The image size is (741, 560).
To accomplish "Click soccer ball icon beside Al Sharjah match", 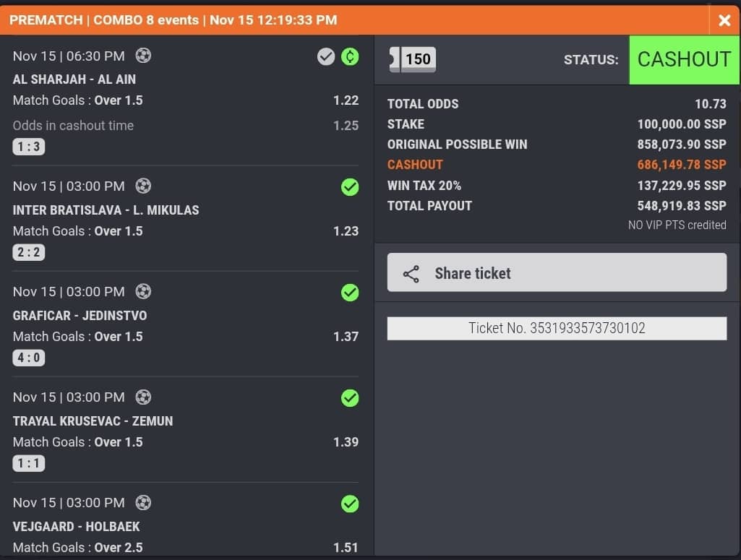I will click(x=143, y=56).
